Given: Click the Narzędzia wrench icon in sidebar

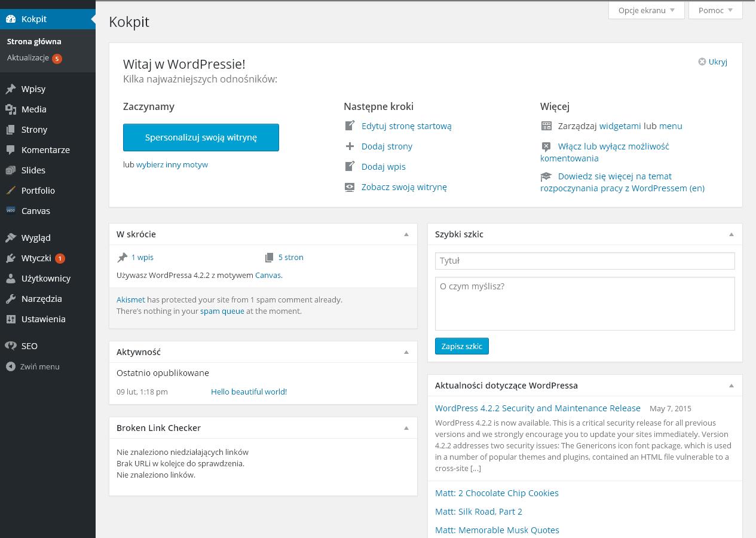Looking at the screenshot, I should click(x=11, y=299).
